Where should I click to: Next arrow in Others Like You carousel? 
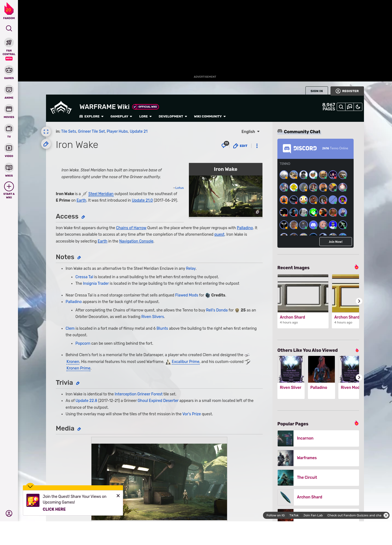click(359, 377)
